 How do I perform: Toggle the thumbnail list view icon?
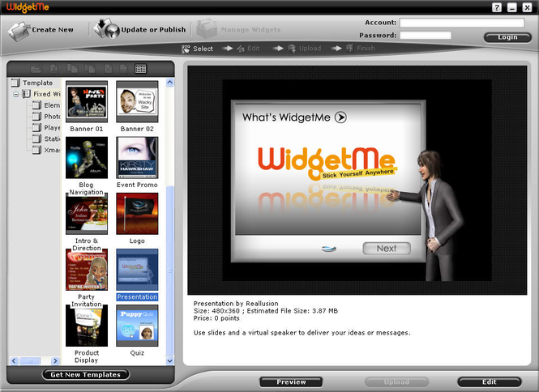(x=140, y=69)
